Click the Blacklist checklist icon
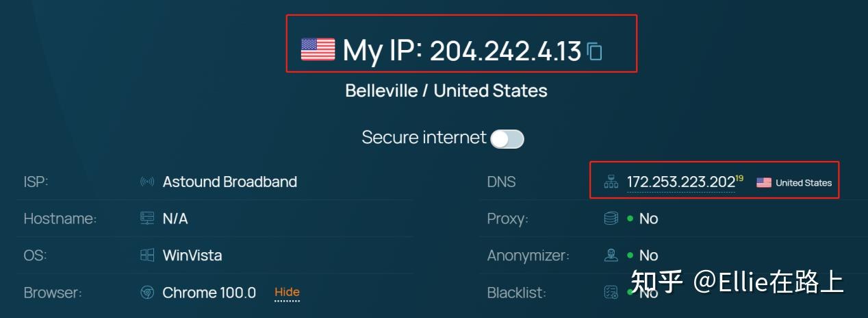 611,293
